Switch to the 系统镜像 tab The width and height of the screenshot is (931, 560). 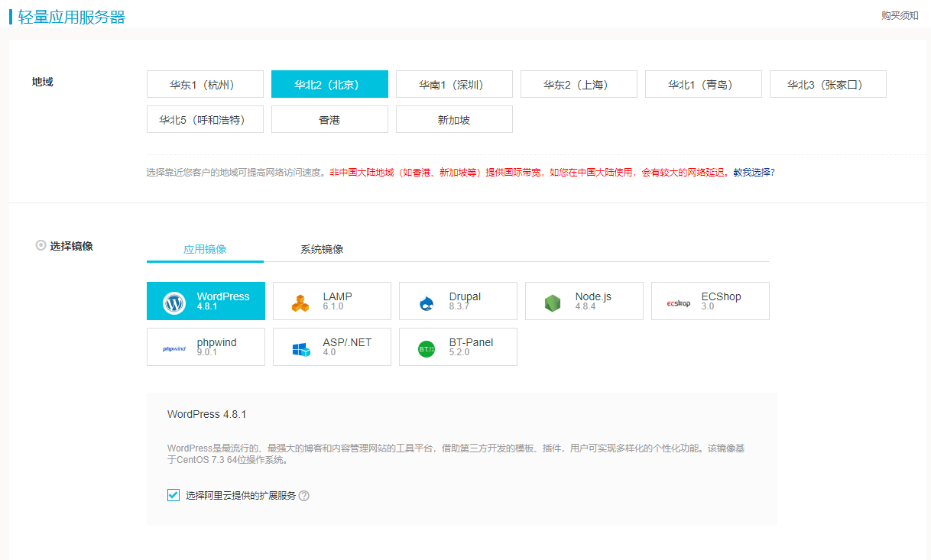322,249
